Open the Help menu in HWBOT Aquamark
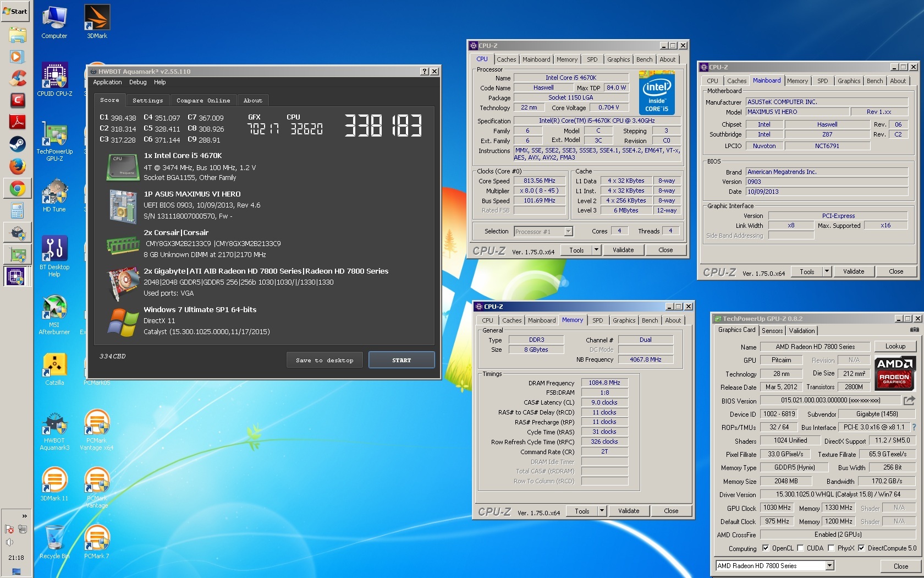 (x=159, y=82)
